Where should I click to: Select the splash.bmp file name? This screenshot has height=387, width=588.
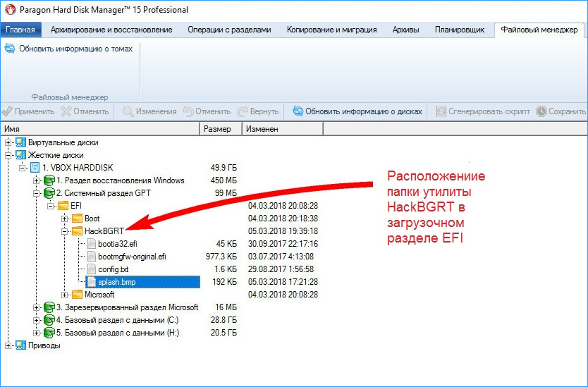(x=116, y=282)
